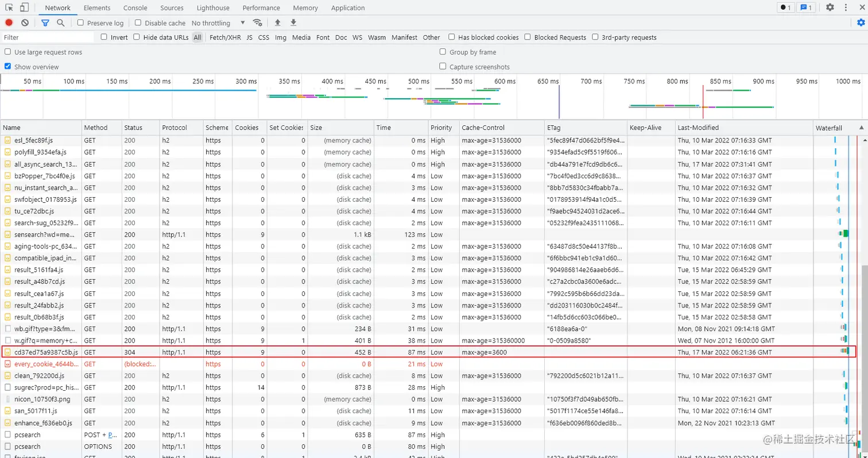Open network settings blue gear
Image resolution: width=868 pixels, height=458 pixels.
click(x=861, y=23)
